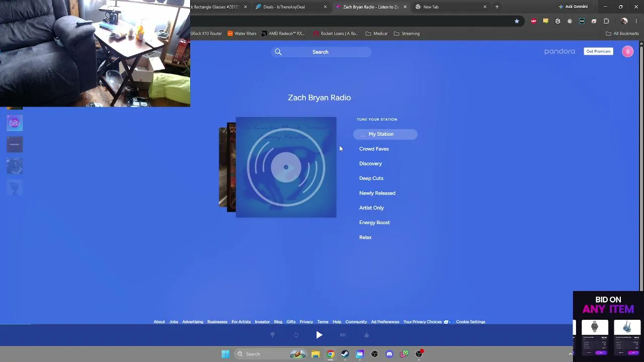
Task: Open a new browser tab
Action: (x=497, y=7)
